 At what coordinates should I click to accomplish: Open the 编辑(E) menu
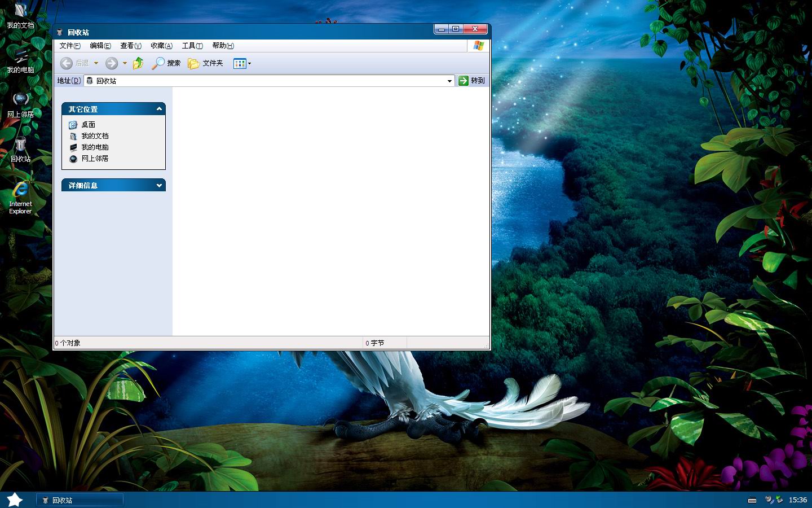coord(100,46)
